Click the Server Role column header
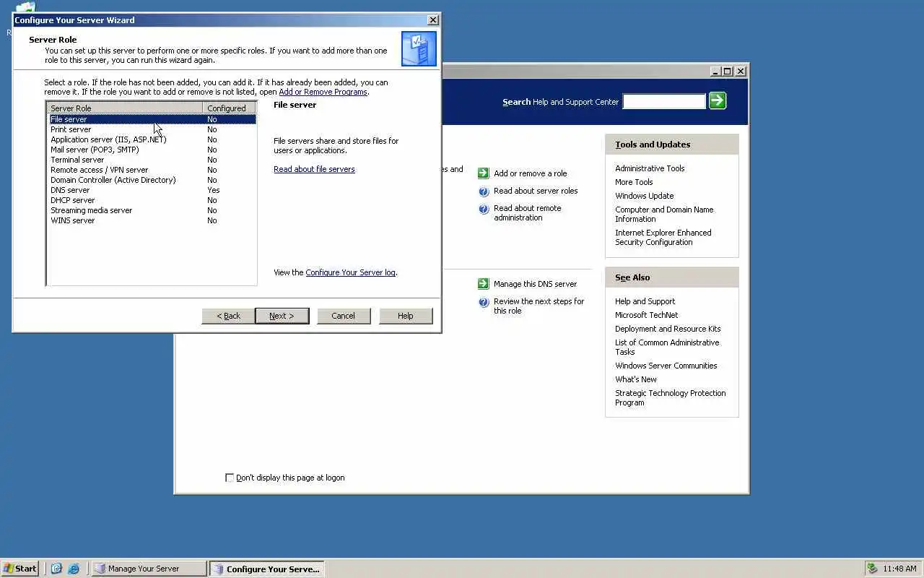 point(125,108)
